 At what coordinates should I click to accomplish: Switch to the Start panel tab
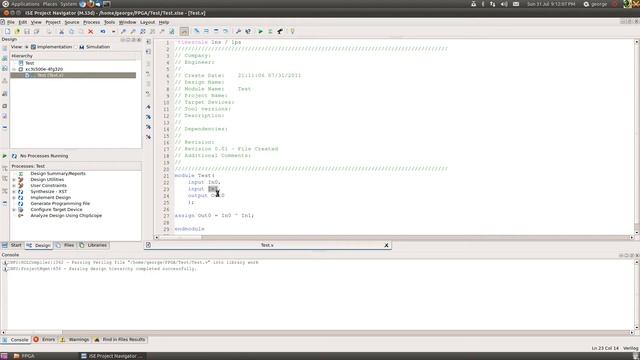point(12,245)
